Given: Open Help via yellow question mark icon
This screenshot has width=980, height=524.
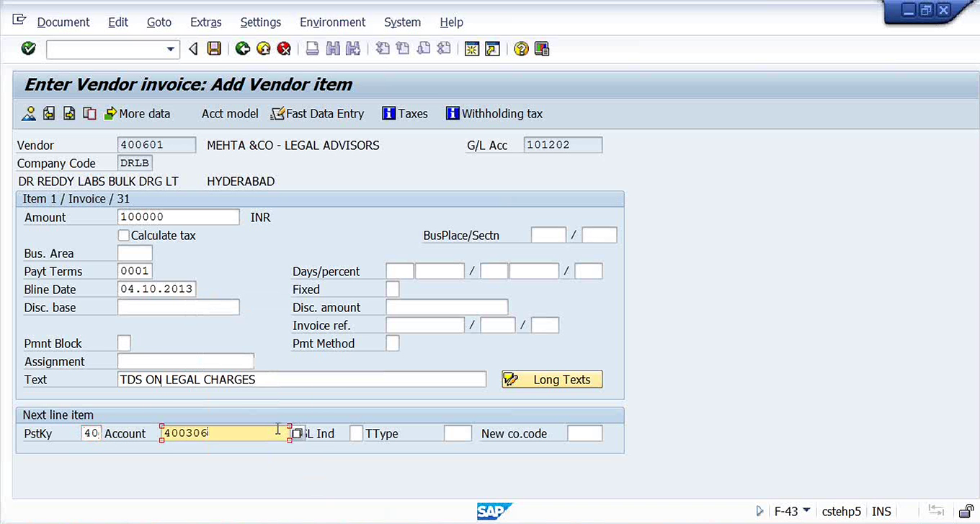Looking at the screenshot, I should (x=521, y=49).
